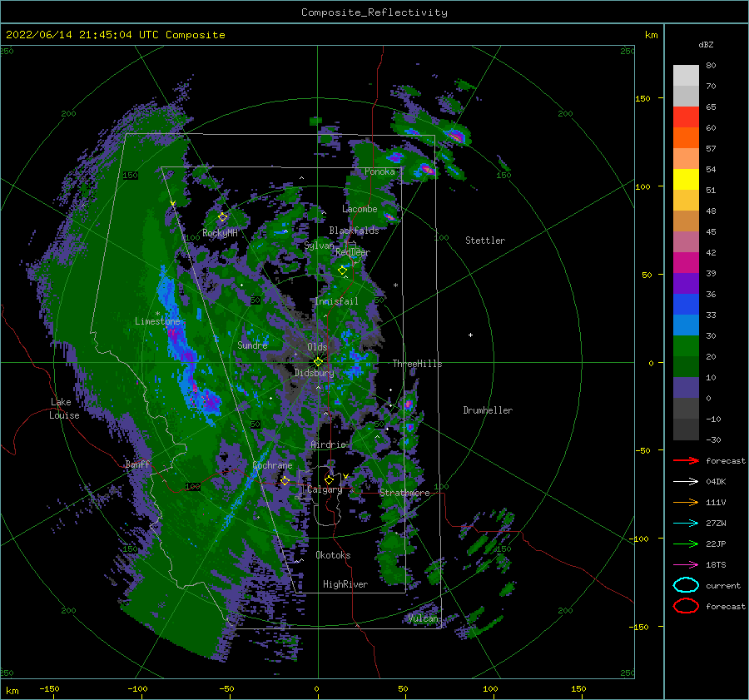Pick the magenta 42-39 dBZ color swatch

(686, 263)
